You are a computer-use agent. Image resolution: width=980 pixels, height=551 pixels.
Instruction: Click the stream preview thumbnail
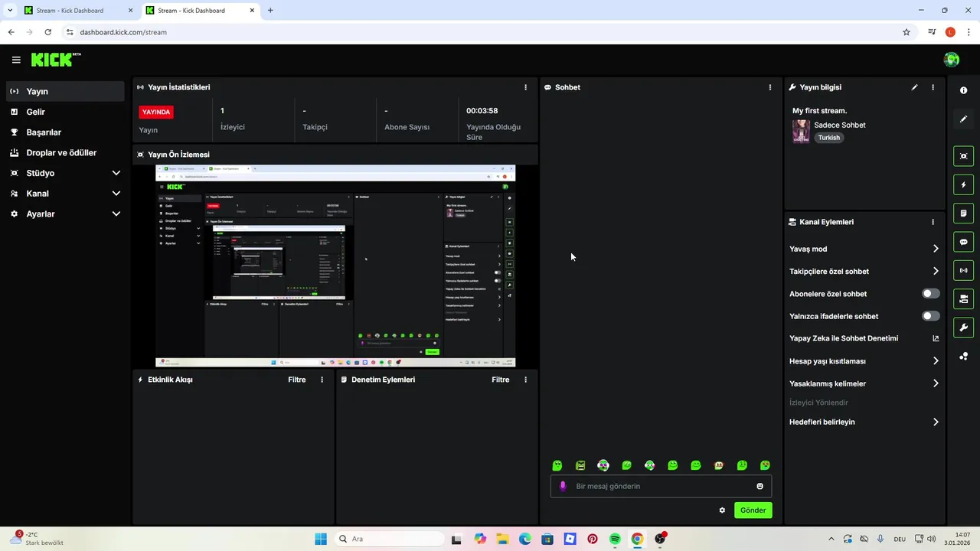335,266
